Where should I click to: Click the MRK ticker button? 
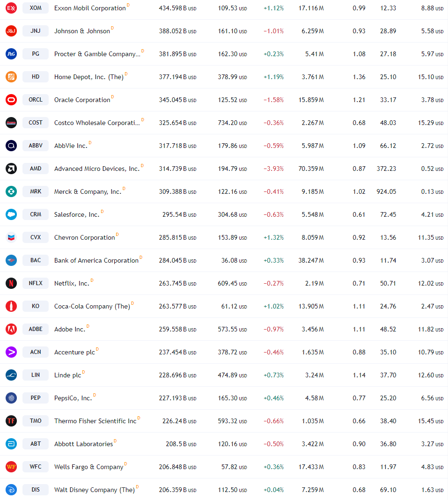pyautogui.click(x=36, y=191)
